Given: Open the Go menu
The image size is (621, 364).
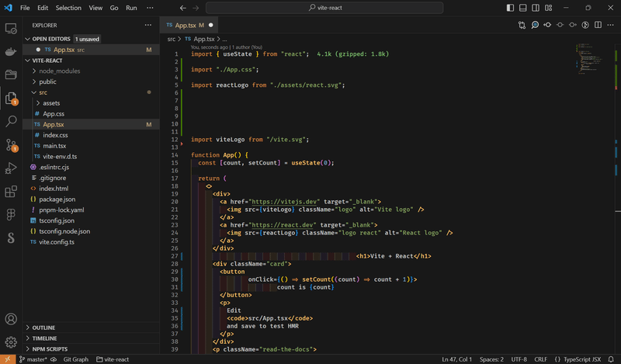Looking at the screenshot, I should (x=114, y=8).
